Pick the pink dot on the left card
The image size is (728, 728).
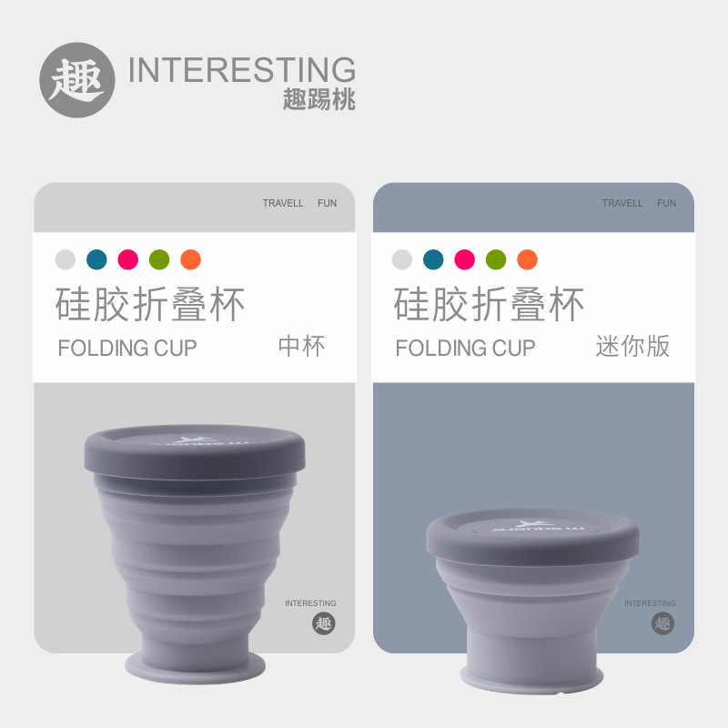coord(128,259)
